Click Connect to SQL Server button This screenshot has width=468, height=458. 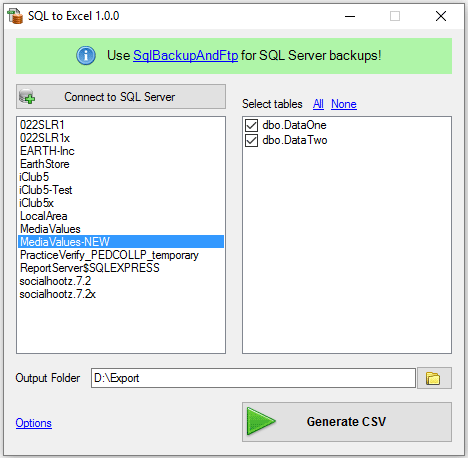coord(121,97)
